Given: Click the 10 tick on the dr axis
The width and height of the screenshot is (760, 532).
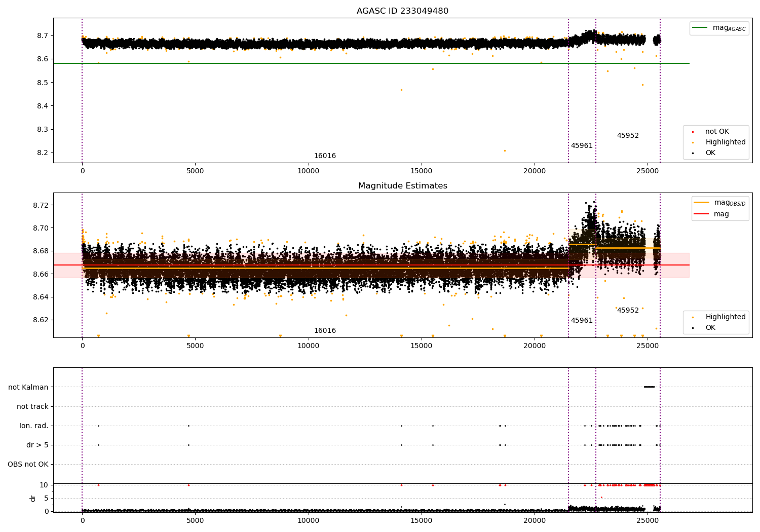Looking at the screenshot, I should (44, 485).
